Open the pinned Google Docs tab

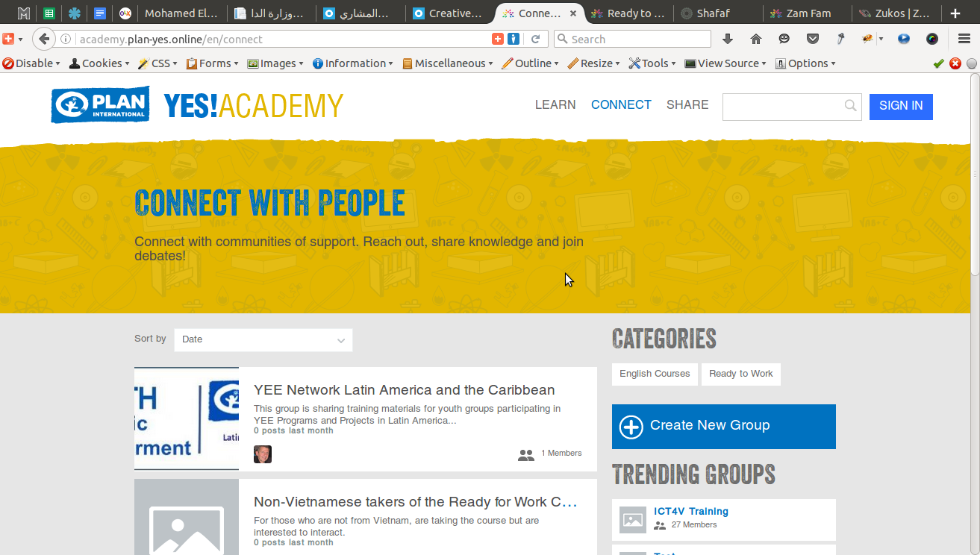coord(99,13)
